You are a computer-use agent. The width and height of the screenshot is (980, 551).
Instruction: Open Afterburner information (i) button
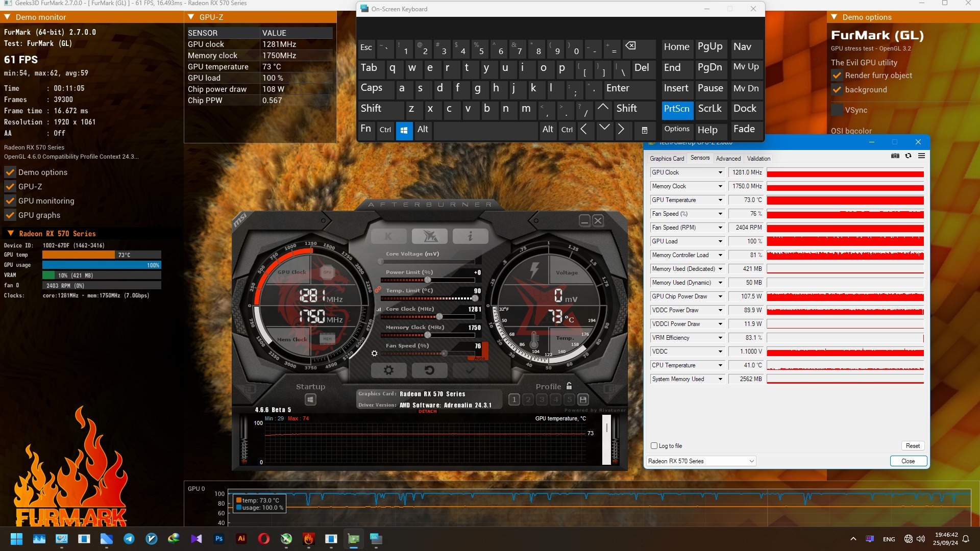470,236
